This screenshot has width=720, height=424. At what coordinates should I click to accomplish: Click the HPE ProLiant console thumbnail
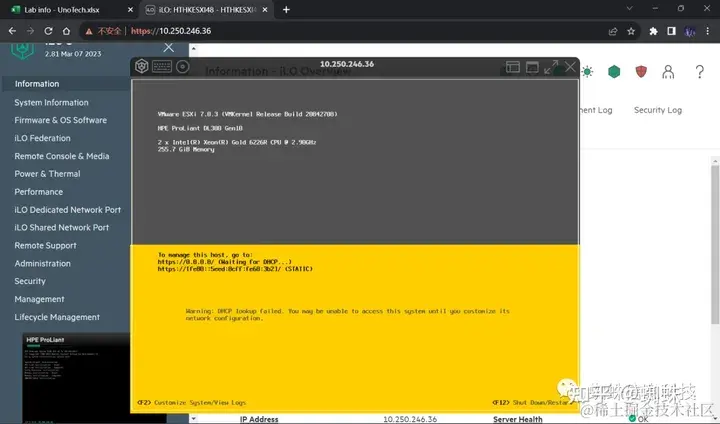[x=76, y=378]
